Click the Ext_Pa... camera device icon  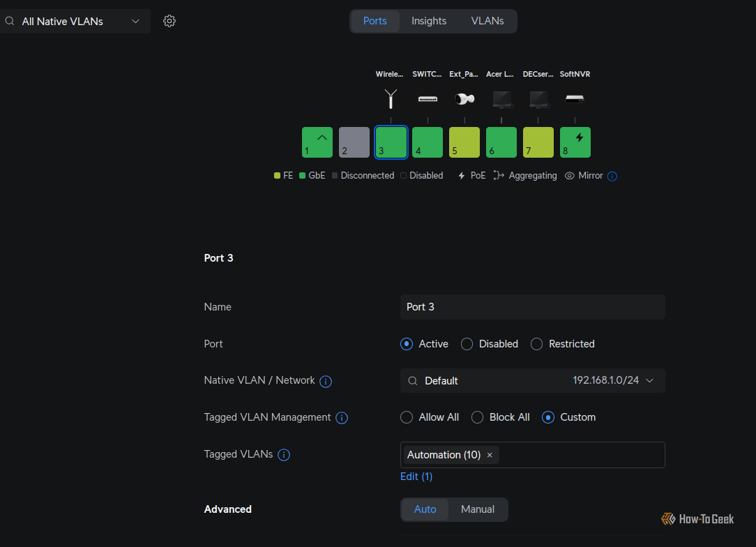(x=464, y=99)
